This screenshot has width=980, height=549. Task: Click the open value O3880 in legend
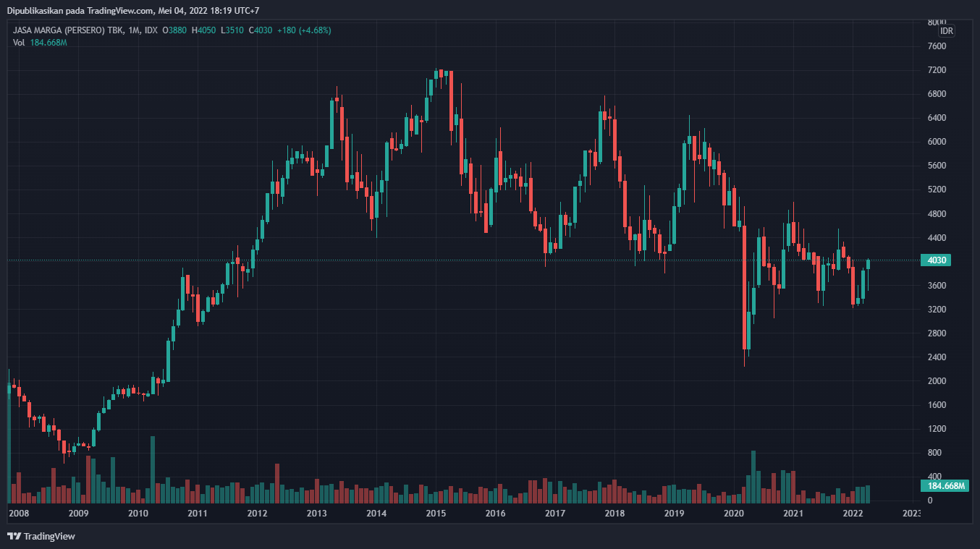[x=174, y=30]
